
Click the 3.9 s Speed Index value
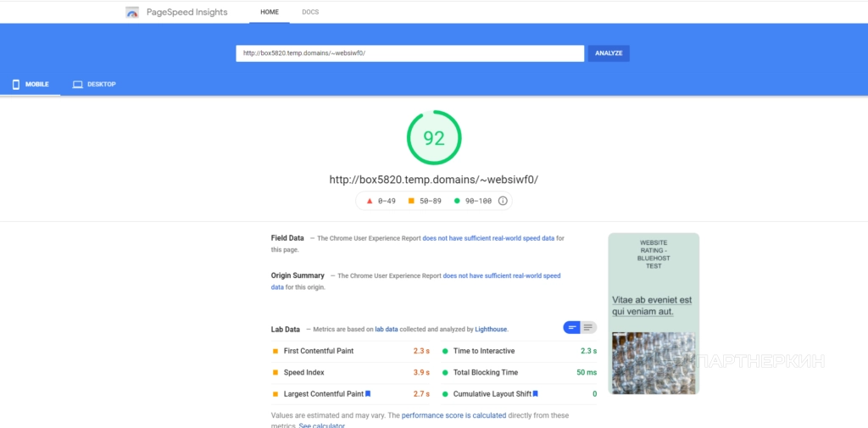[421, 373]
